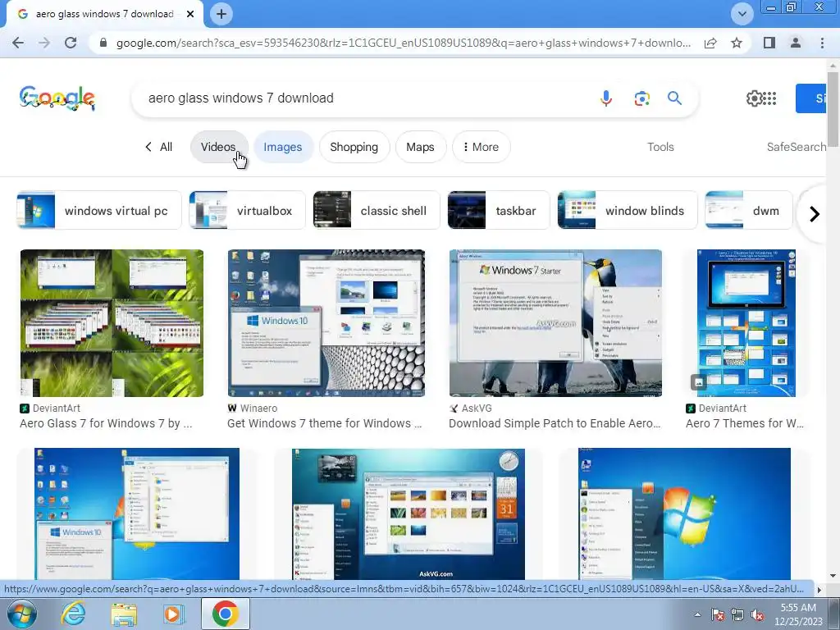Filter by virtualbox suggestion chip
Screen dimensions: 840x630
coord(248,210)
